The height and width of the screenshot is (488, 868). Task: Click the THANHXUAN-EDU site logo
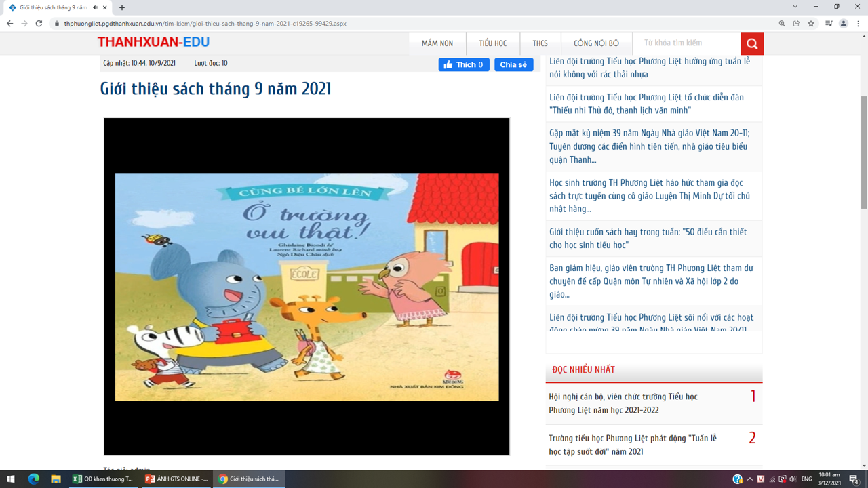153,42
